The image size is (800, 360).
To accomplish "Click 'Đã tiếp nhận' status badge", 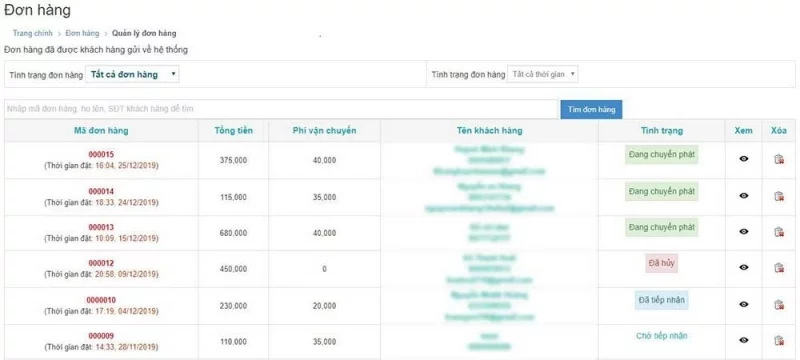I will pyautogui.click(x=661, y=300).
